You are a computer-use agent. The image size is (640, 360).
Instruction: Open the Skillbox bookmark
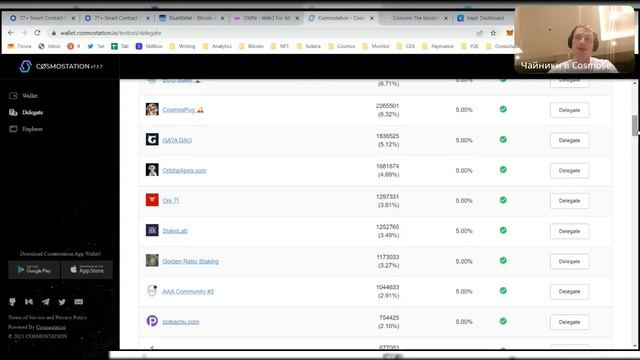[x=149, y=46]
